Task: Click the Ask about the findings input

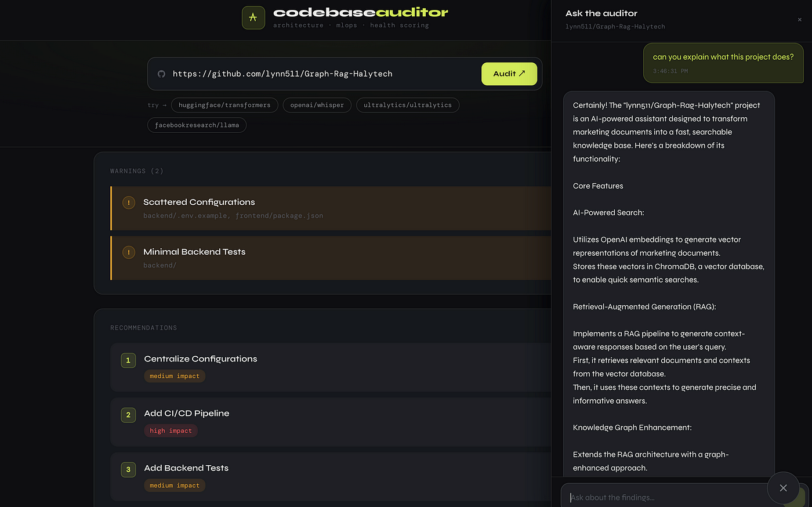Action: click(664, 497)
